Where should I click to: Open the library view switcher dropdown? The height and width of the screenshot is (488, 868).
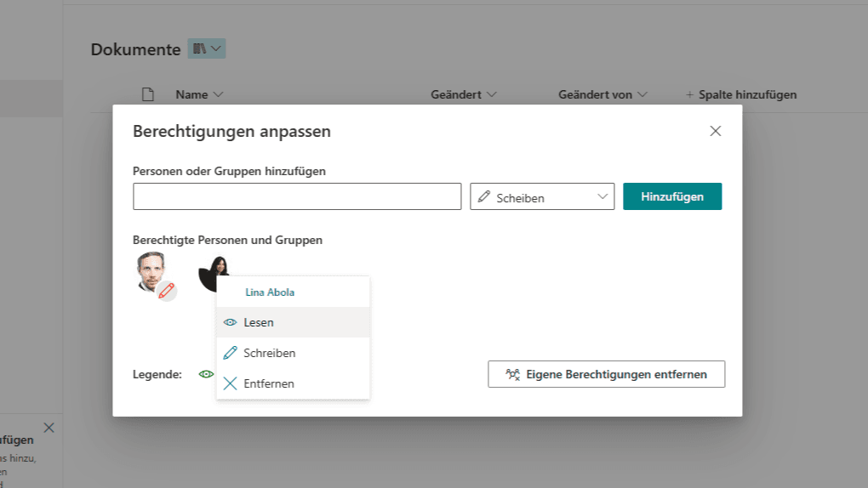(207, 48)
